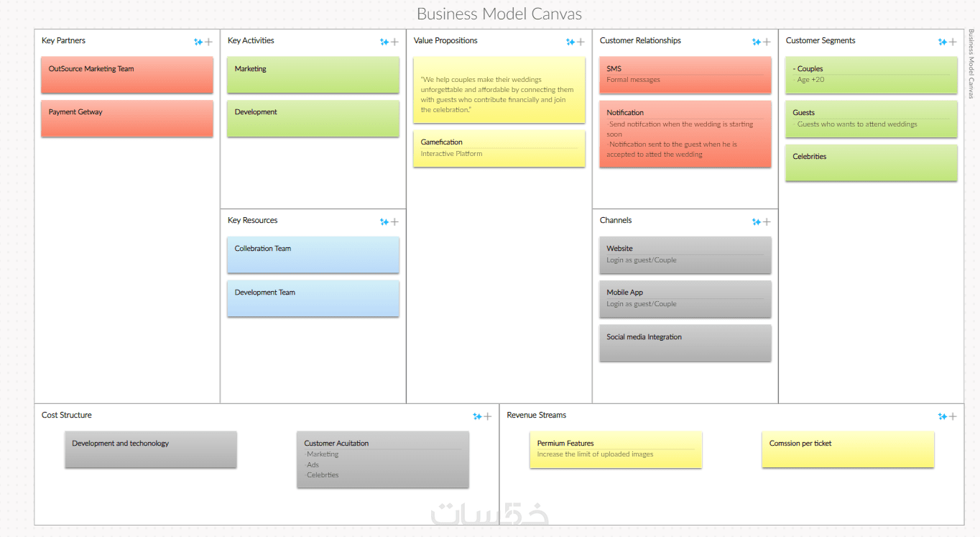Image resolution: width=980 pixels, height=537 pixels.
Task: Click the Celebrities note in Customer Segments
Action: (x=871, y=162)
